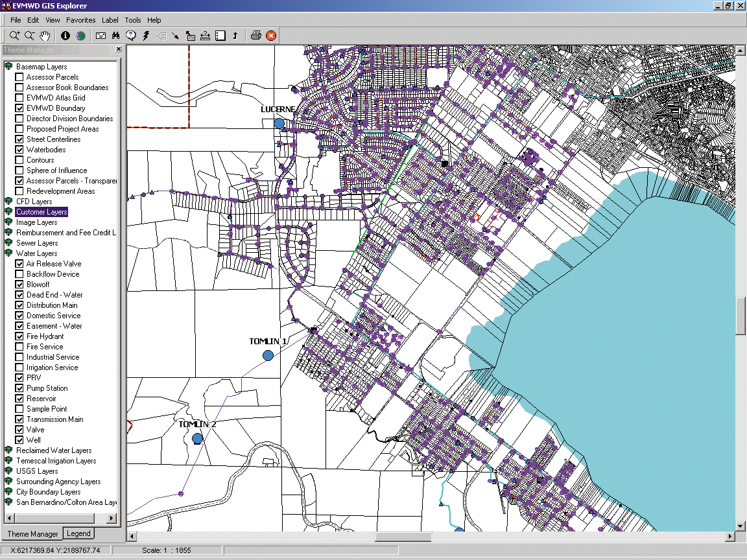The width and height of the screenshot is (747, 560).
Task: Click the lightning bolt hotlink tool
Action: pyautogui.click(x=146, y=36)
